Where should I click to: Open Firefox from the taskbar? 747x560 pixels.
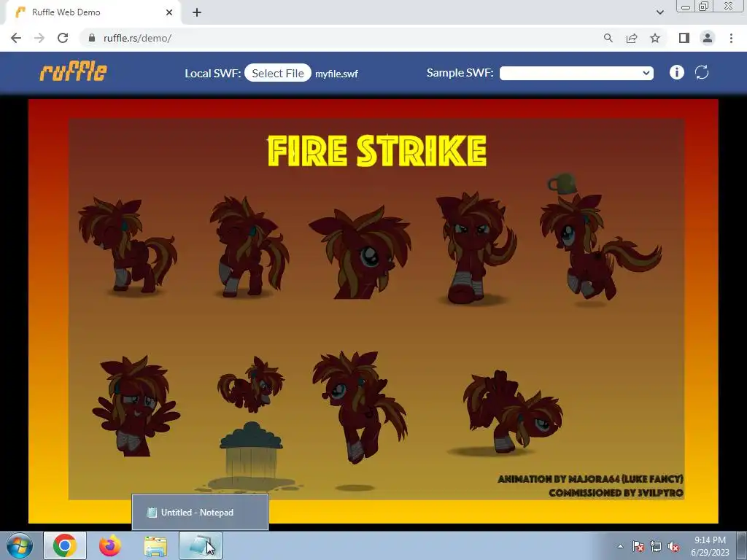point(110,545)
